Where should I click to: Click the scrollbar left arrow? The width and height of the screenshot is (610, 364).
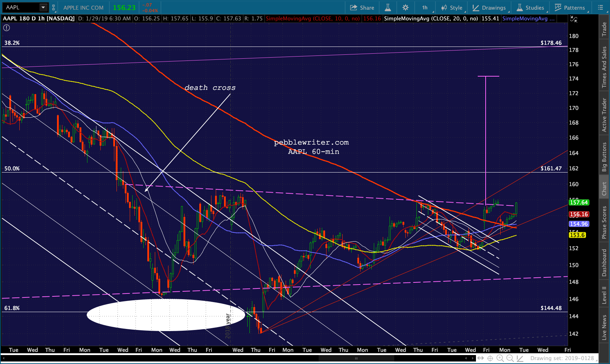4,358
